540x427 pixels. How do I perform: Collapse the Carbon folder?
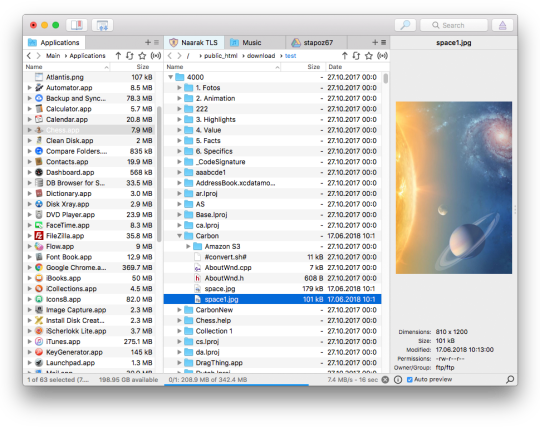179,236
